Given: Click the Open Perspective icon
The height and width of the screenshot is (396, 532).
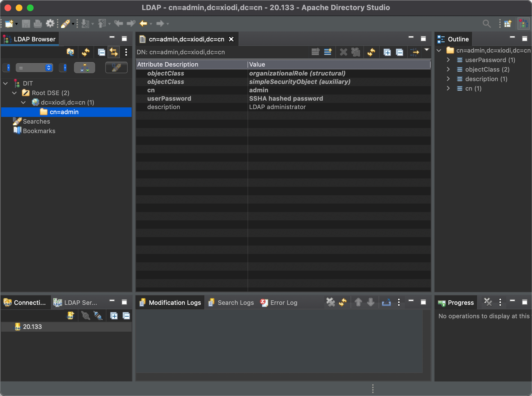Looking at the screenshot, I should (508, 23).
